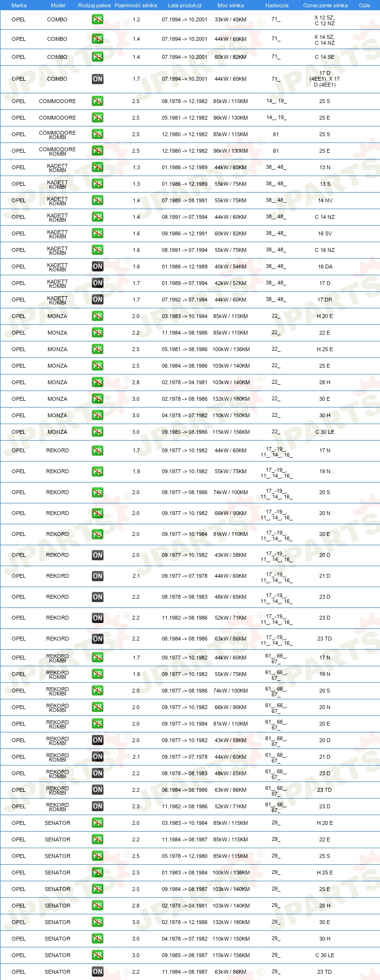Select the 33kW / 45KM power cell
The width and height of the screenshot is (380, 980).
(x=231, y=20)
